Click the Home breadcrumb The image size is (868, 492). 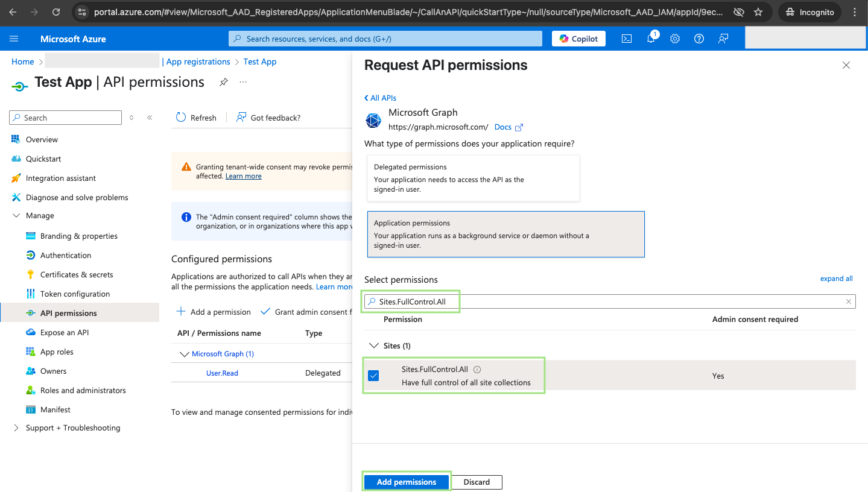coord(23,61)
